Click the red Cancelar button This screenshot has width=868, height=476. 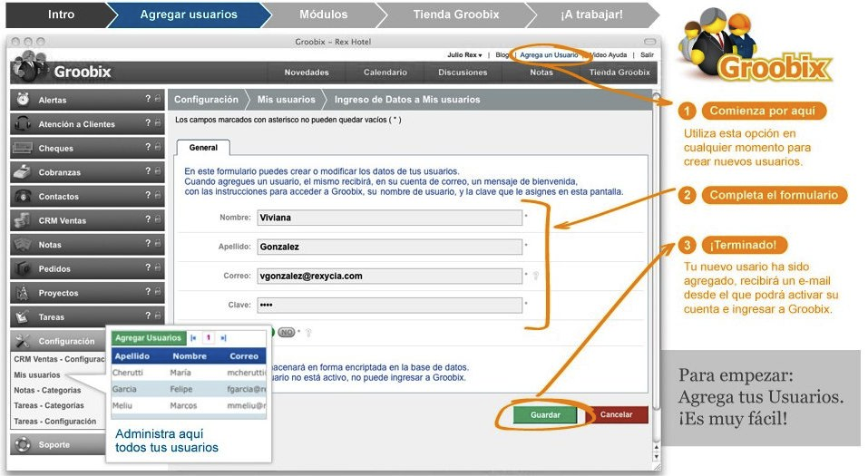point(616,414)
